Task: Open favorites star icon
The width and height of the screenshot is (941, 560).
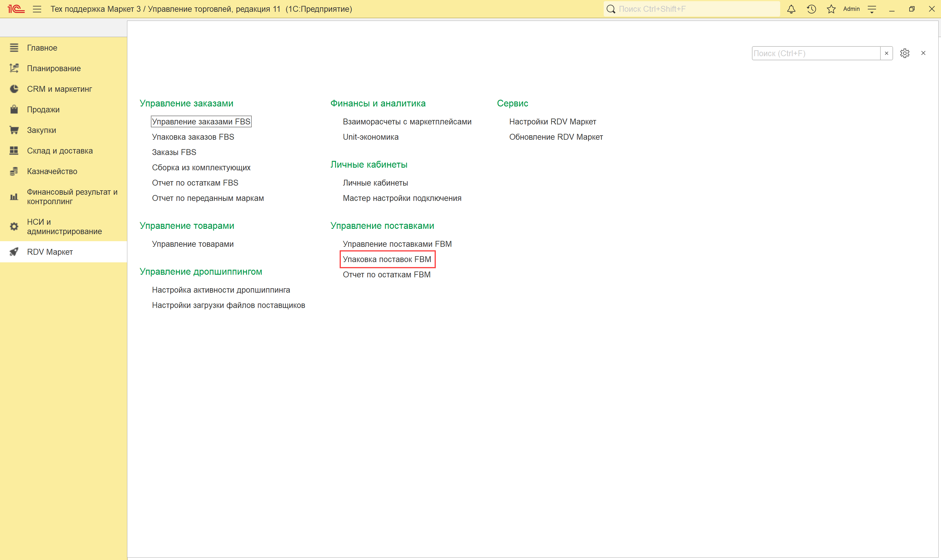Action: tap(831, 9)
